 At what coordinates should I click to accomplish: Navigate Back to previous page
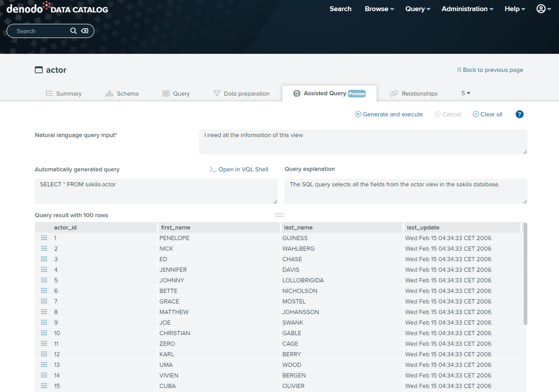click(x=490, y=70)
